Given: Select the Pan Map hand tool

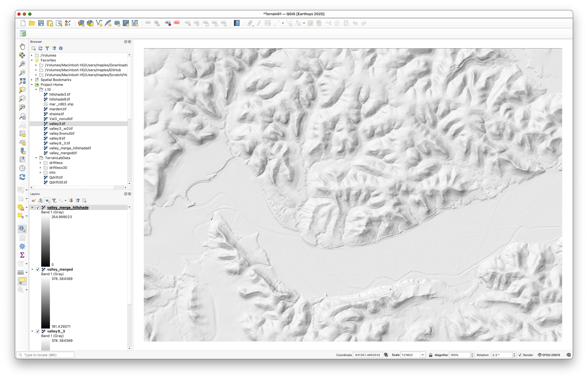Looking at the screenshot, I should coord(22,46).
